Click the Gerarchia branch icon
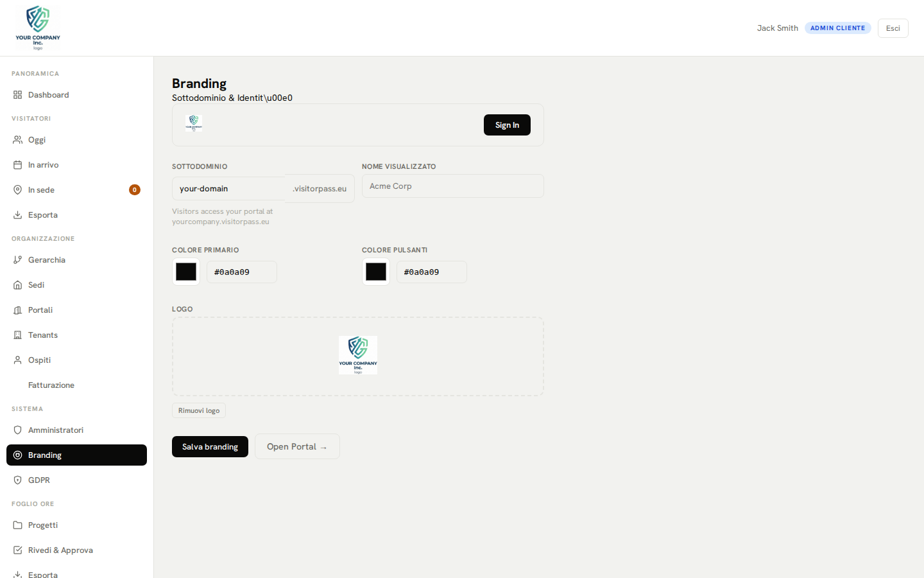Screen dimensions: 924x578 click(17, 260)
